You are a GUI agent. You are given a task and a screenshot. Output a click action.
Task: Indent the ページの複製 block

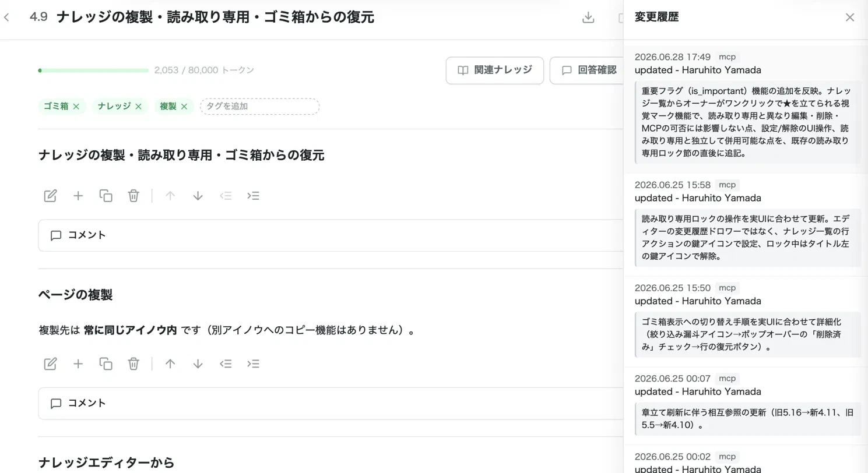click(253, 363)
